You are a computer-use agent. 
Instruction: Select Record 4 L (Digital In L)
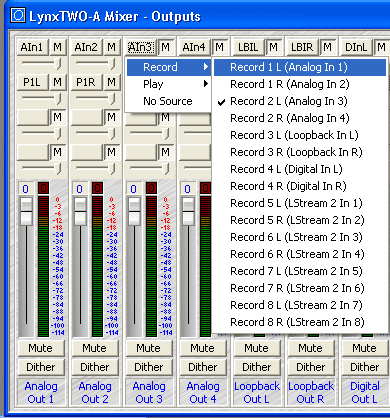pyautogui.click(x=300, y=169)
